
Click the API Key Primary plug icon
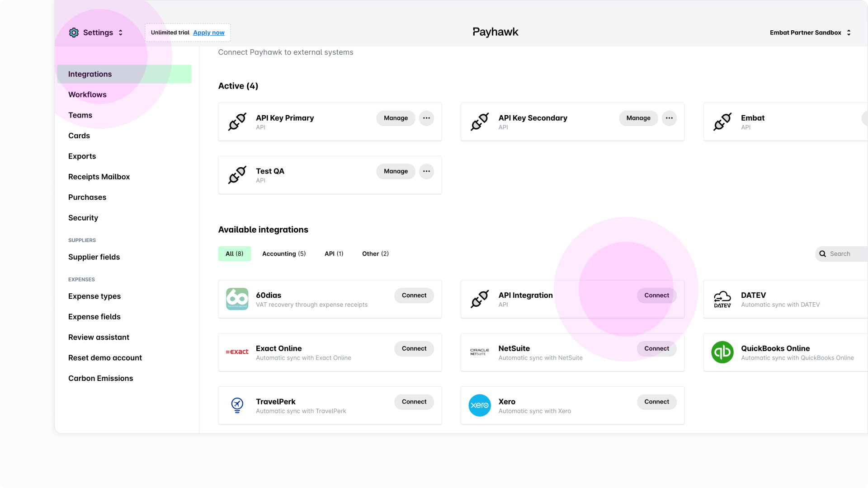[237, 122]
